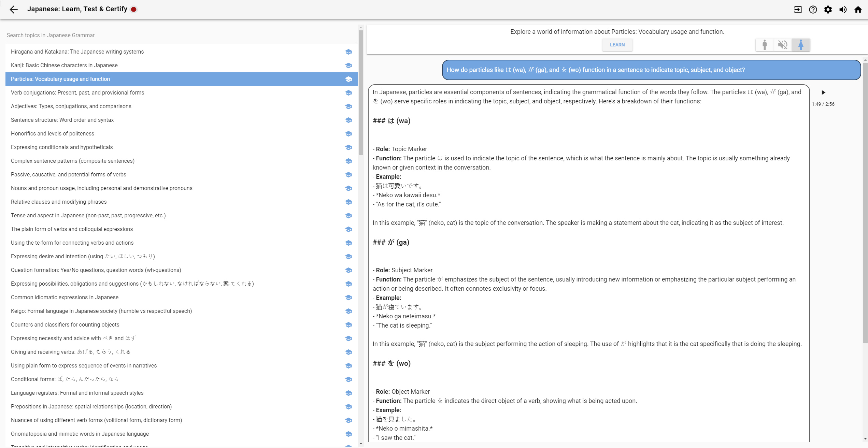Click graduation cap icon for Verb conjugations

[x=348, y=93]
